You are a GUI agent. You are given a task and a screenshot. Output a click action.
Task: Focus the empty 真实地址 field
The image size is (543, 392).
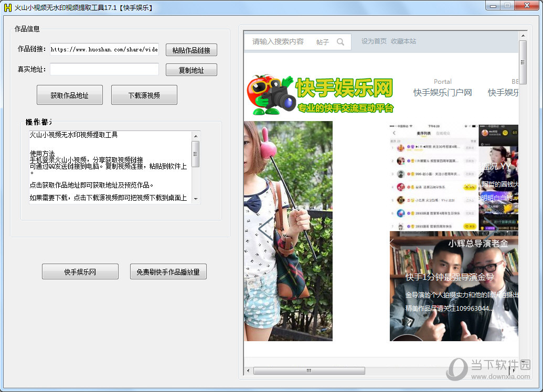(104, 69)
